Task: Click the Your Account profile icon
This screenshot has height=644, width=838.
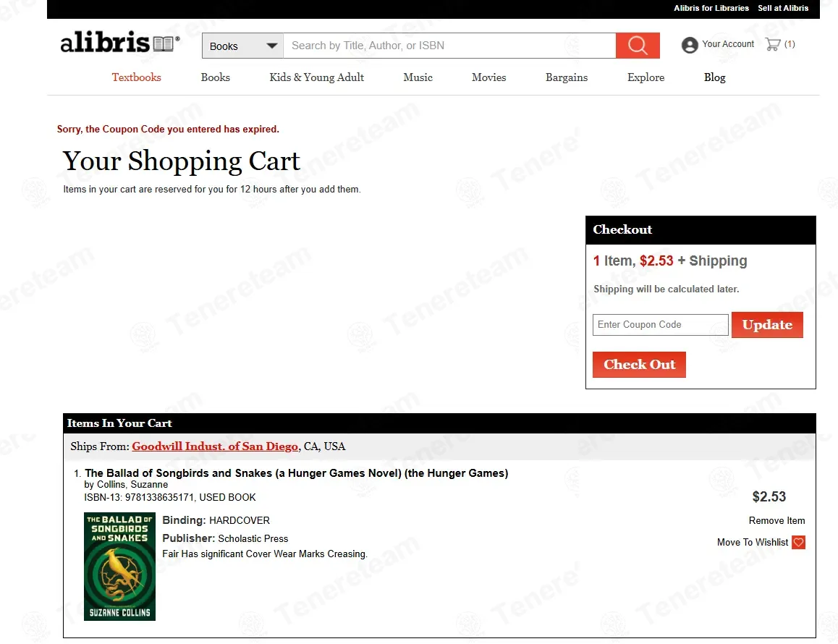Action: (690, 45)
